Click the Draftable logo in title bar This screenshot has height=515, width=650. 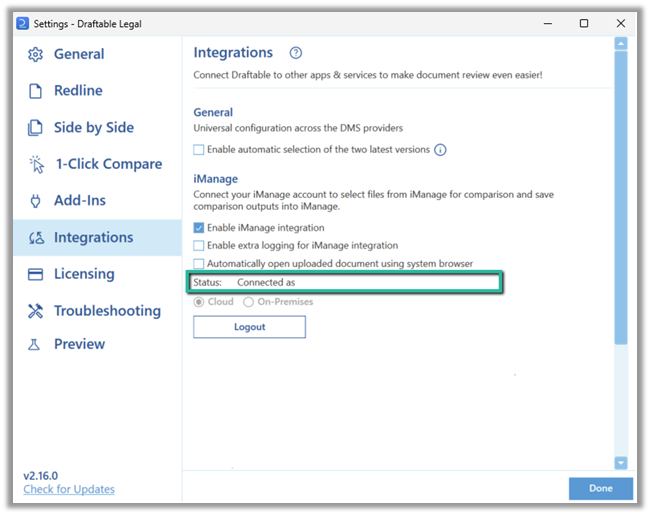[x=22, y=23]
